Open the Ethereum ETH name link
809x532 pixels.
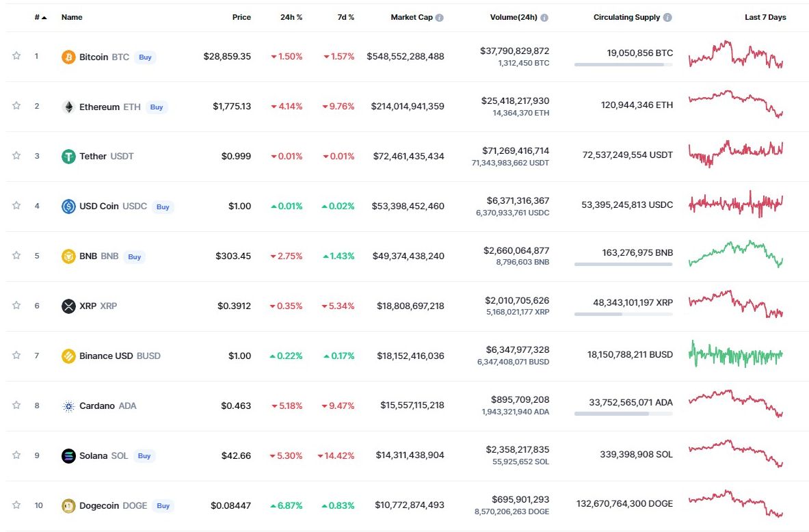click(110, 107)
